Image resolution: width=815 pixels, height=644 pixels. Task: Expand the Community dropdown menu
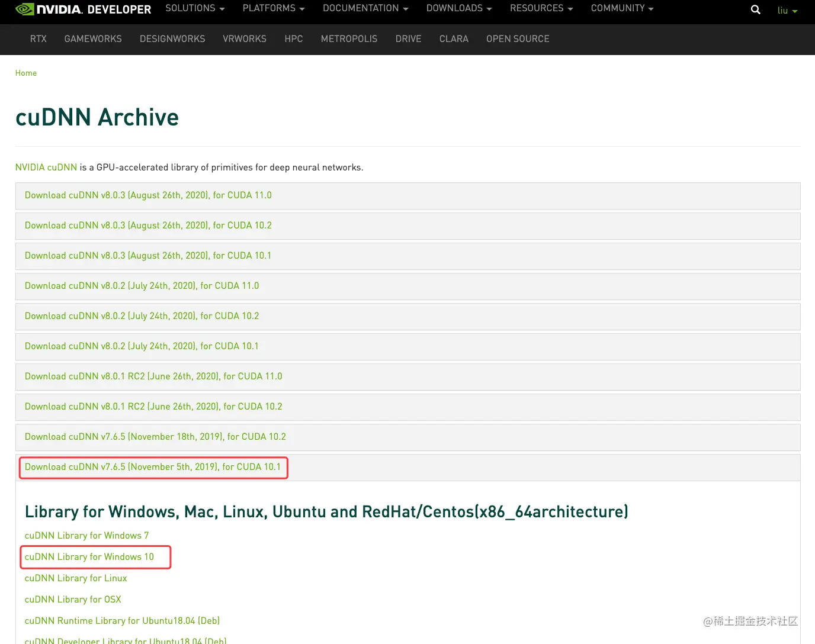622,8
